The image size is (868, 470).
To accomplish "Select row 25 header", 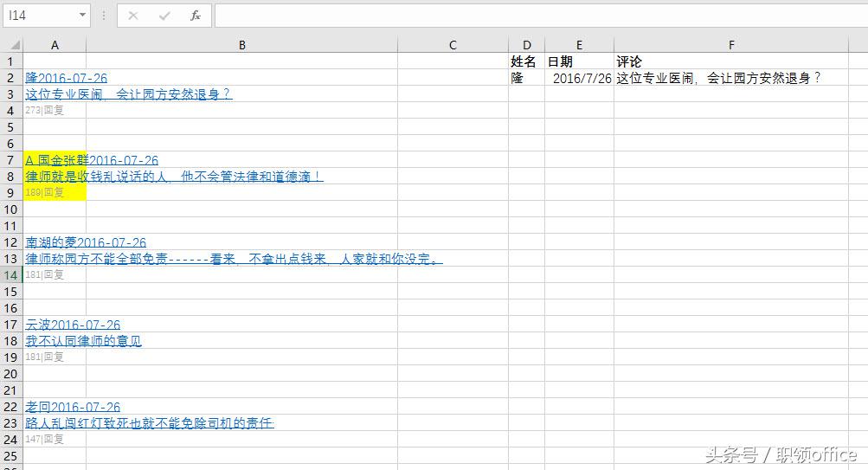I will point(10,456).
